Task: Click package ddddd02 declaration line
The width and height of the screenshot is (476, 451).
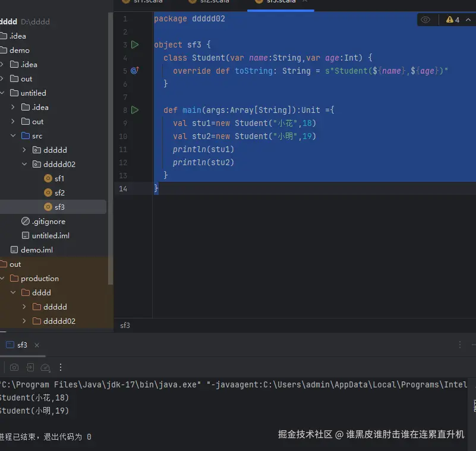Action: pos(190,19)
